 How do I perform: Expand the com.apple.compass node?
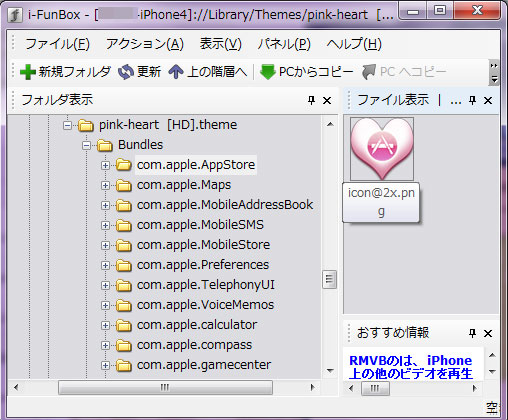point(105,345)
